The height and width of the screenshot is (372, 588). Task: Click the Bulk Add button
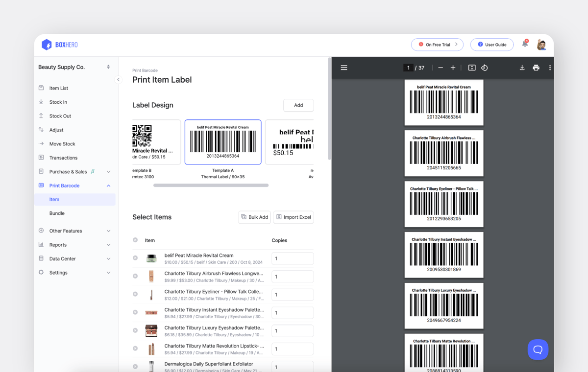click(x=254, y=217)
